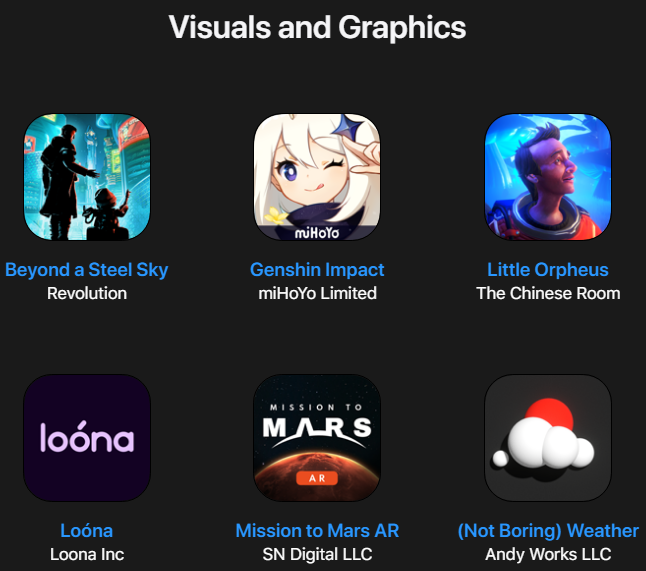Follow the Genshin Impact link
The height and width of the screenshot is (571, 646).
pyautogui.click(x=317, y=270)
